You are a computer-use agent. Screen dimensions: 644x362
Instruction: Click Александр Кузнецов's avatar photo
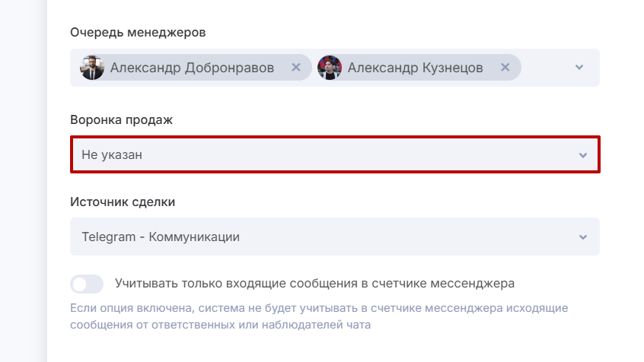[x=330, y=68]
